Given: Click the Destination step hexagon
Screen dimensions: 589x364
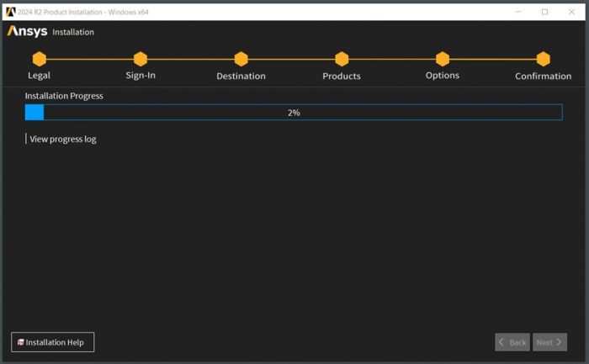Looking at the screenshot, I should (241, 59).
